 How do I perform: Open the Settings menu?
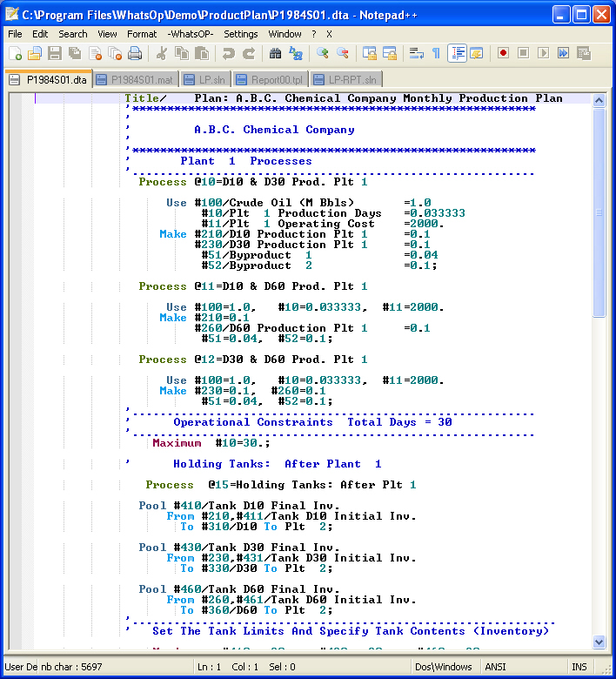tap(241, 34)
